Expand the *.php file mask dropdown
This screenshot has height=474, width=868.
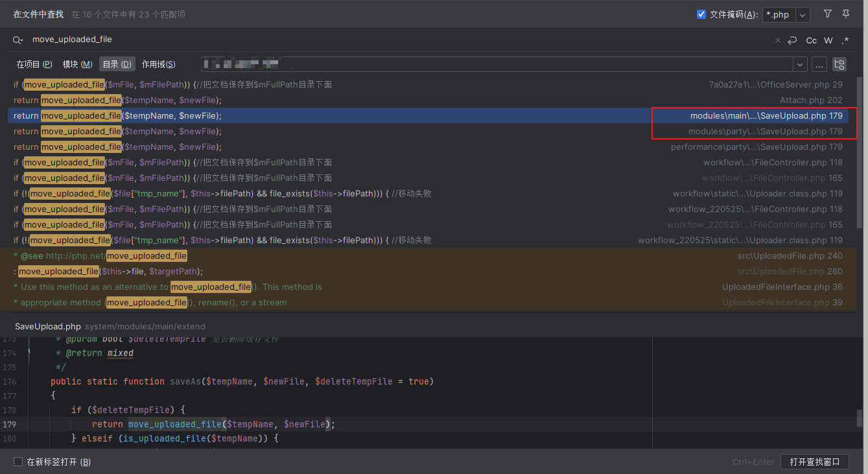pyautogui.click(x=803, y=14)
